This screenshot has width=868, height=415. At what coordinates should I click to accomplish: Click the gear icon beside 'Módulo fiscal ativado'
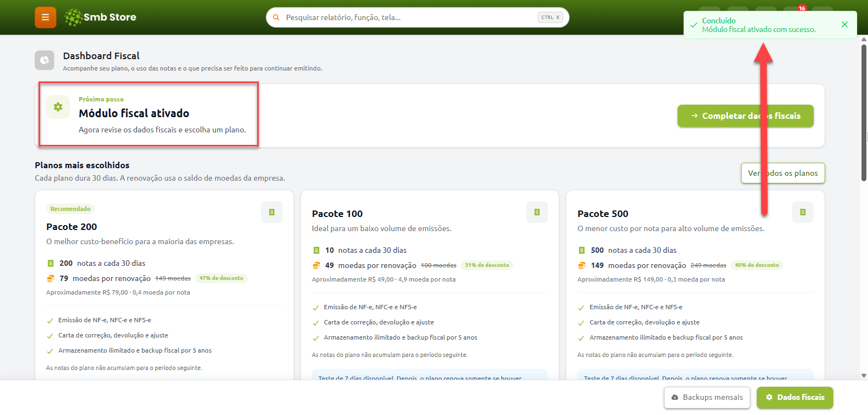pos(58,107)
